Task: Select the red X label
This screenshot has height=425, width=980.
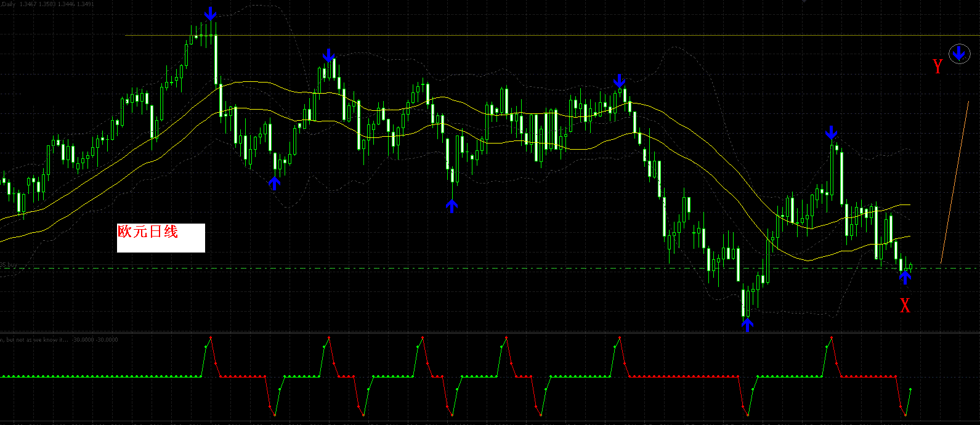Action: tap(905, 305)
